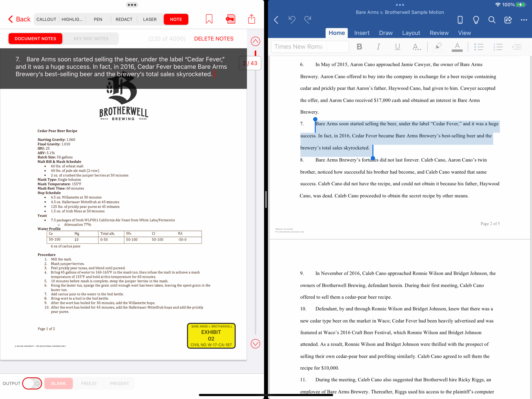Go to next page down chevron
The image size is (532, 399).
255,344
